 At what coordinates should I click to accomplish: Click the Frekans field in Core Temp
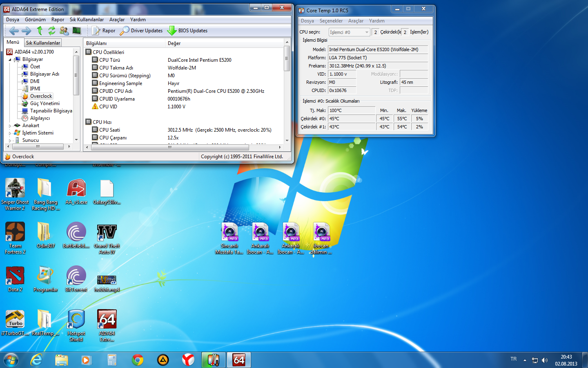tap(378, 66)
